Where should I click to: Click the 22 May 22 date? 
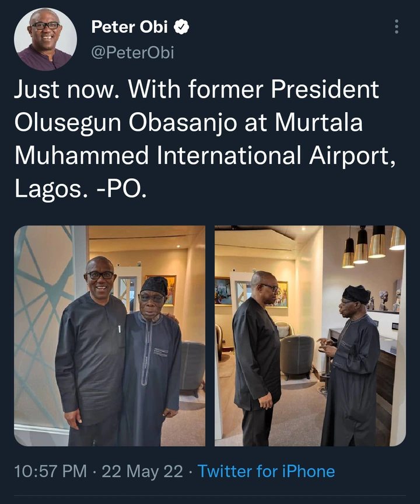tap(142, 471)
